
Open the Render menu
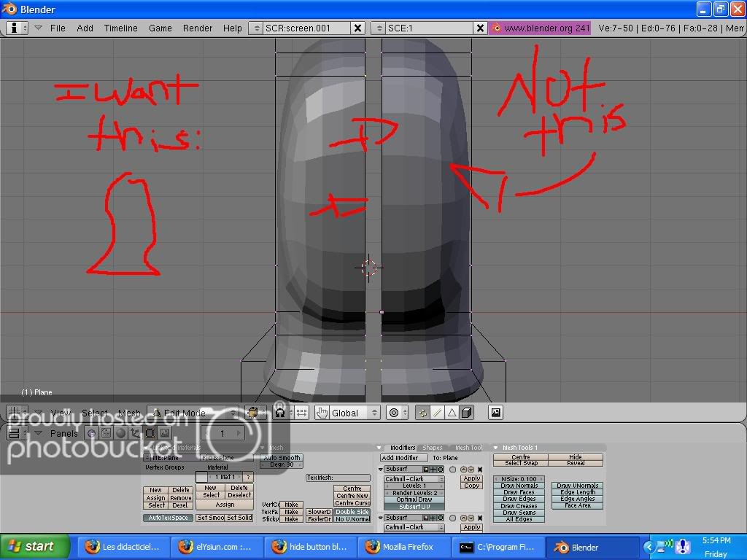click(197, 28)
